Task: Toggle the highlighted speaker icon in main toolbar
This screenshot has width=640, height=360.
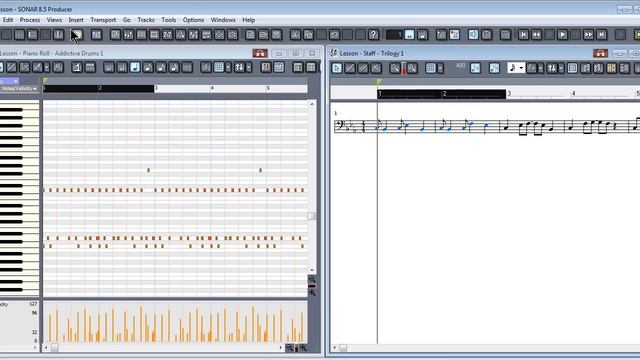Action: coord(473,35)
